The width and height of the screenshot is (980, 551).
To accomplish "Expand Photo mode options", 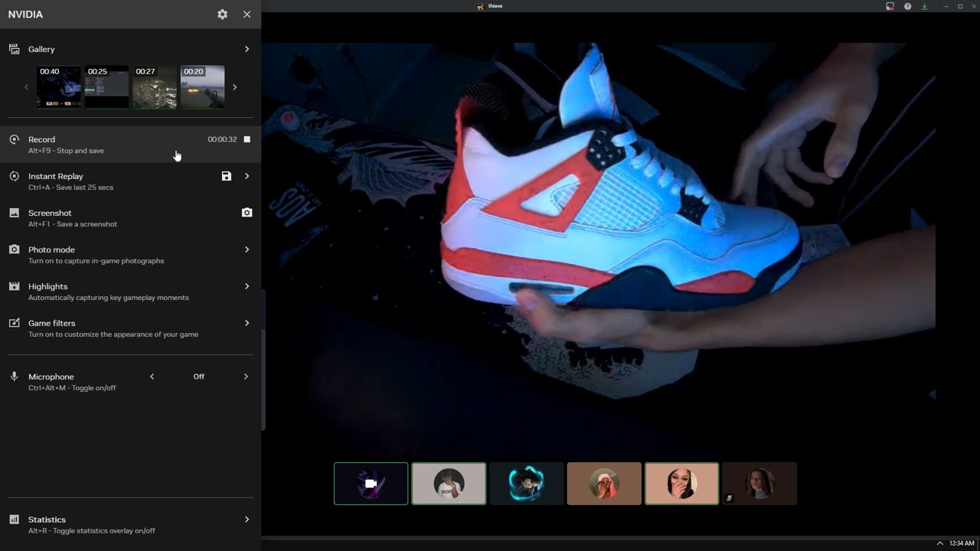I will [247, 249].
